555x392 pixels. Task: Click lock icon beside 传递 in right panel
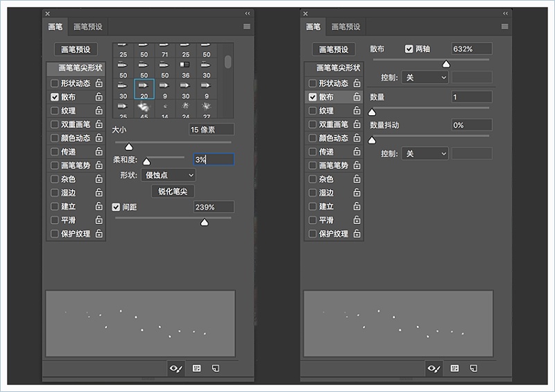pos(357,152)
